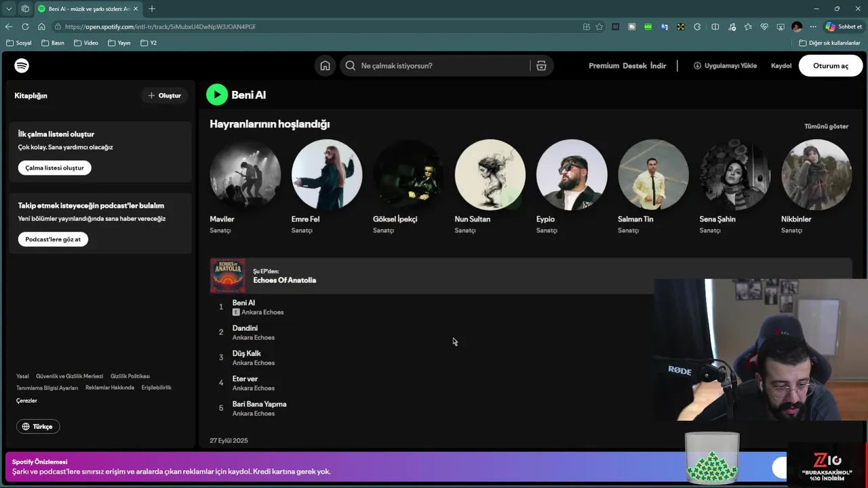Open the browser split screen icon
The height and width of the screenshot is (488, 868).
tap(715, 26)
